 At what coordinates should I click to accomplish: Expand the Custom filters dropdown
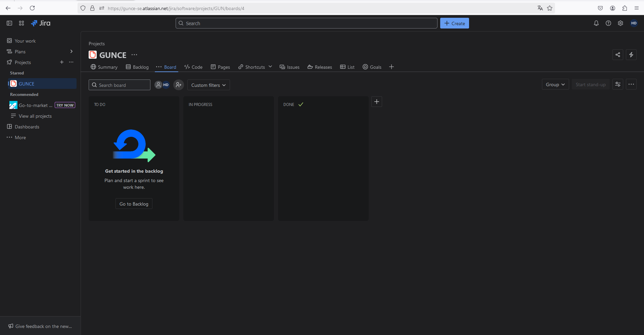tap(209, 85)
